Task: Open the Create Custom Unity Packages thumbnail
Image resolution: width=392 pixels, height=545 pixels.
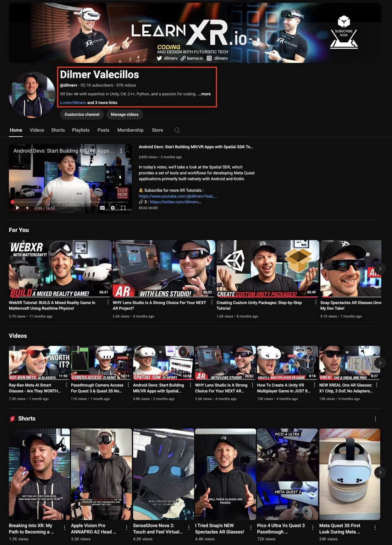Action: [268, 269]
